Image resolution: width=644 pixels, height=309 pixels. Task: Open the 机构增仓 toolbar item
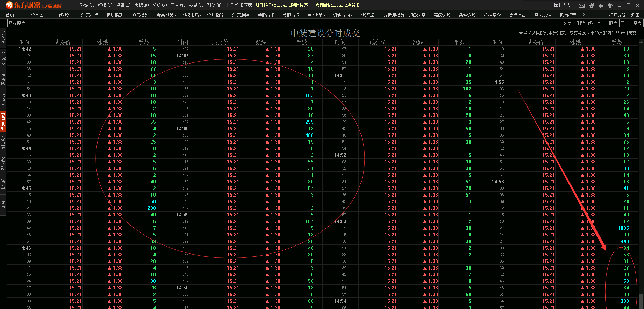(x=492, y=15)
